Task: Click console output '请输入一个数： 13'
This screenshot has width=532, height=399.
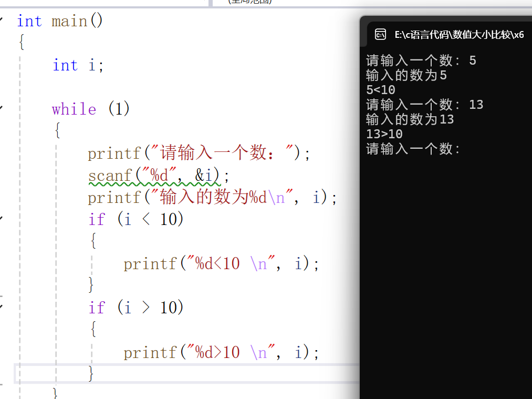Action: point(424,105)
